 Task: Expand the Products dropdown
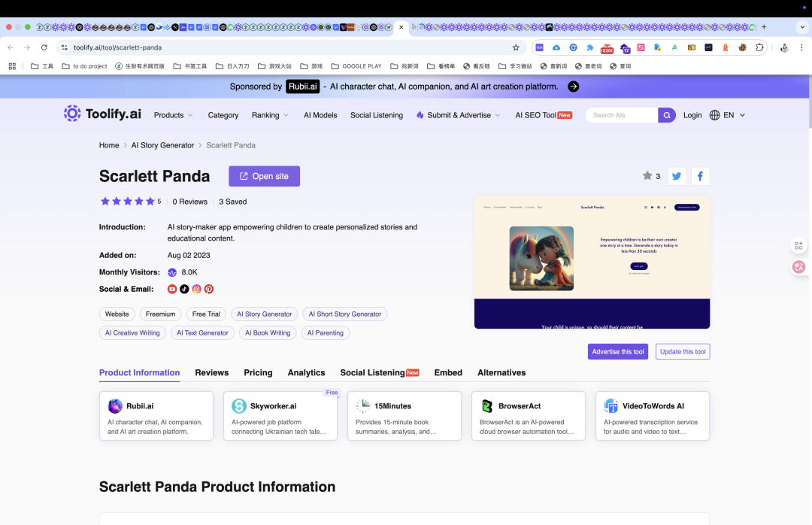(174, 115)
